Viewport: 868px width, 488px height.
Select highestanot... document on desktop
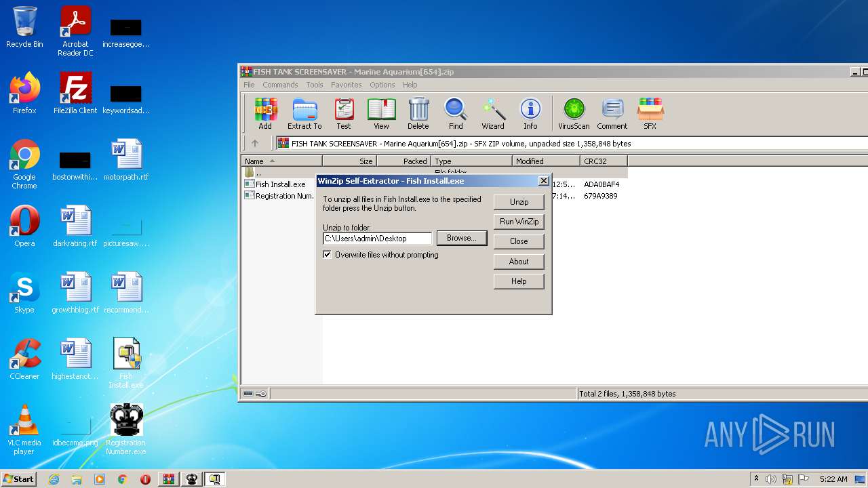75,360
